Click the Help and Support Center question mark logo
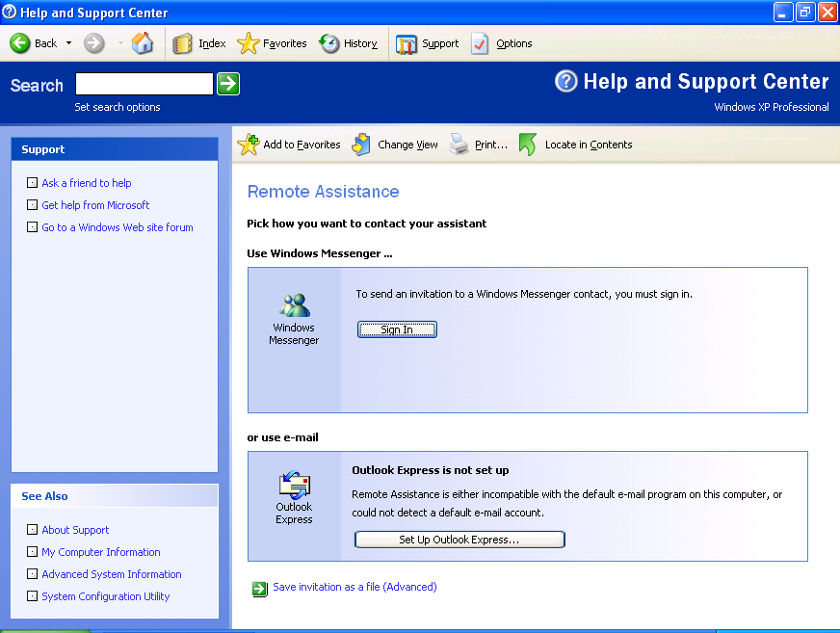 566,82
